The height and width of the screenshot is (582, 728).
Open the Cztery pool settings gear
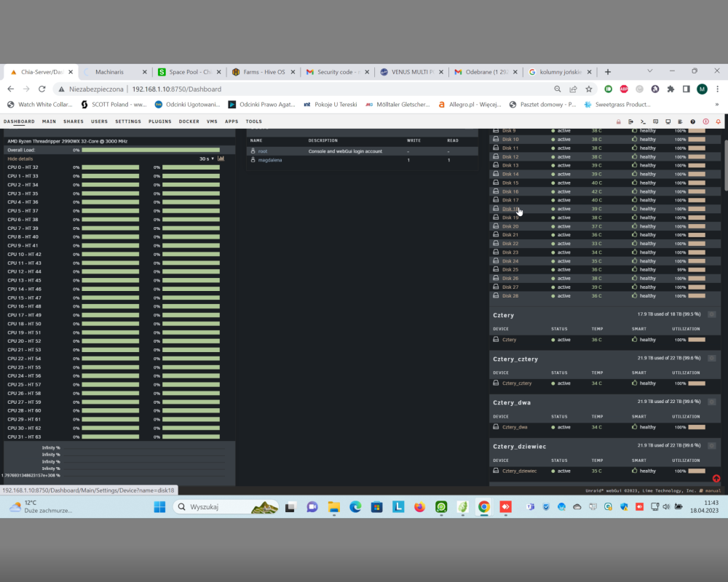pyautogui.click(x=712, y=315)
